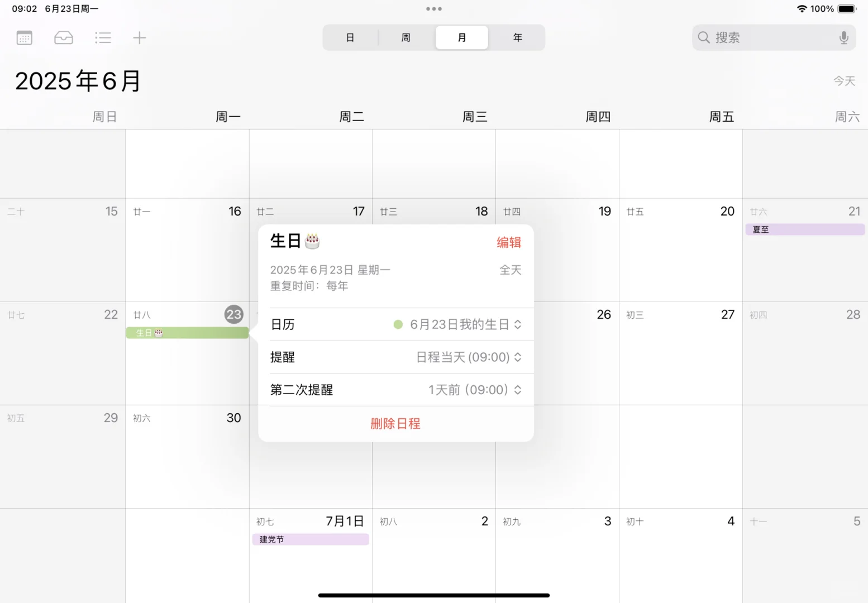868x603 pixels.
Task: Select date 22 in the calendar
Action: pos(111,315)
